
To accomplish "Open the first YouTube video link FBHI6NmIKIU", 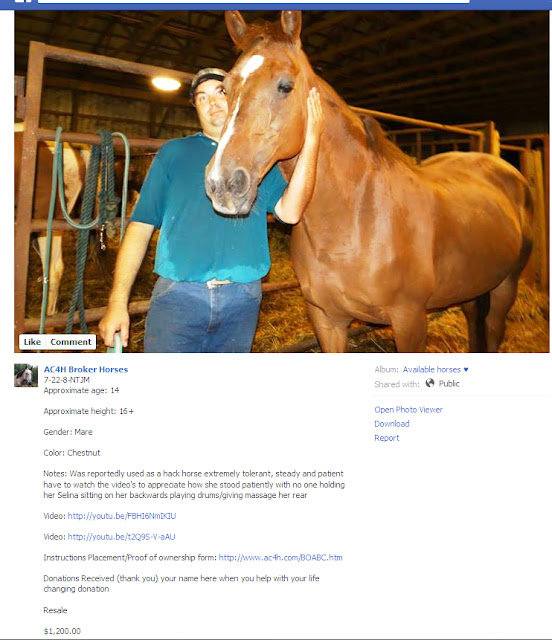I will point(122,516).
